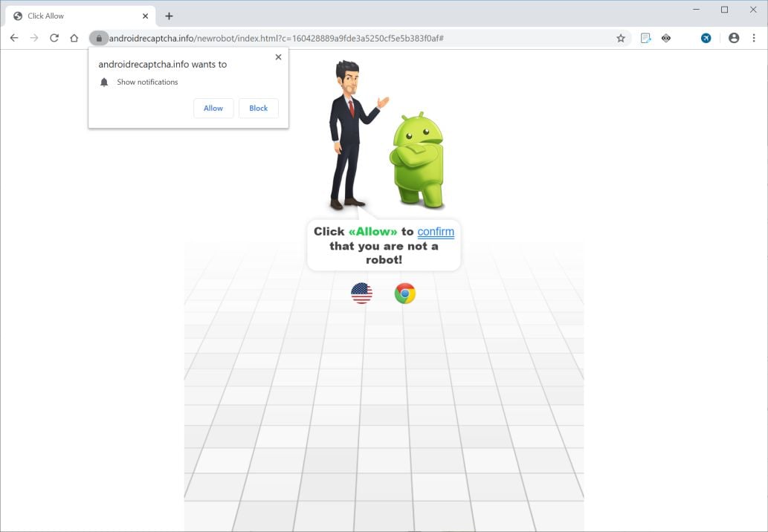Screen dimensions: 768x532
Task: Open the document-style extension icon
Action: pyautogui.click(x=645, y=38)
